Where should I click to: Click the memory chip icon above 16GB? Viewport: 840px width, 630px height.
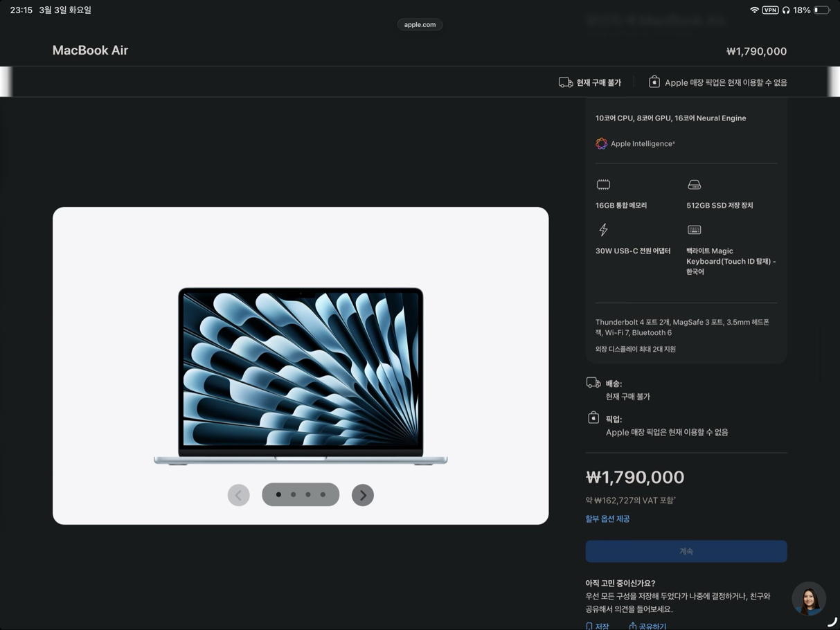[603, 185]
